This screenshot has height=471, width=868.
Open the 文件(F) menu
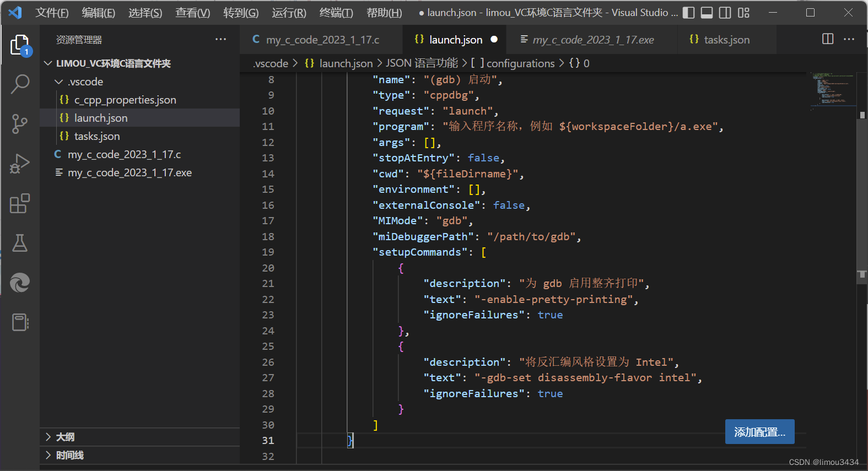click(x=52, y=13)
